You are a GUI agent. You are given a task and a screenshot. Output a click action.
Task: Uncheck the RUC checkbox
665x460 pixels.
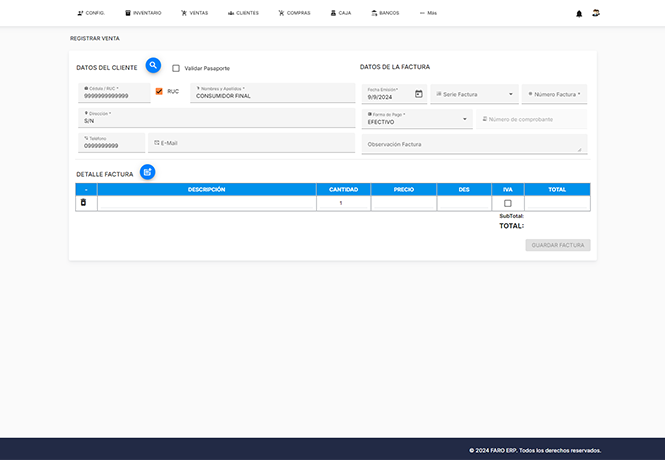(159, 91)
